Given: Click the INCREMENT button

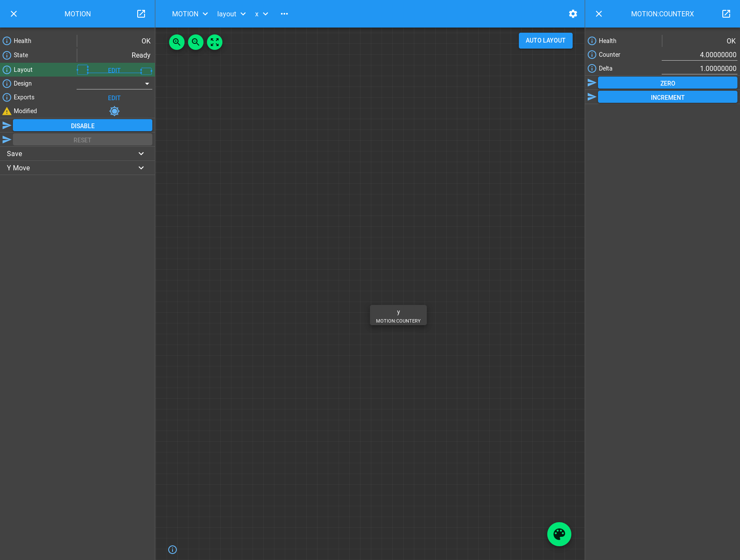Looking at the screenshot, I should coord(667,97).
